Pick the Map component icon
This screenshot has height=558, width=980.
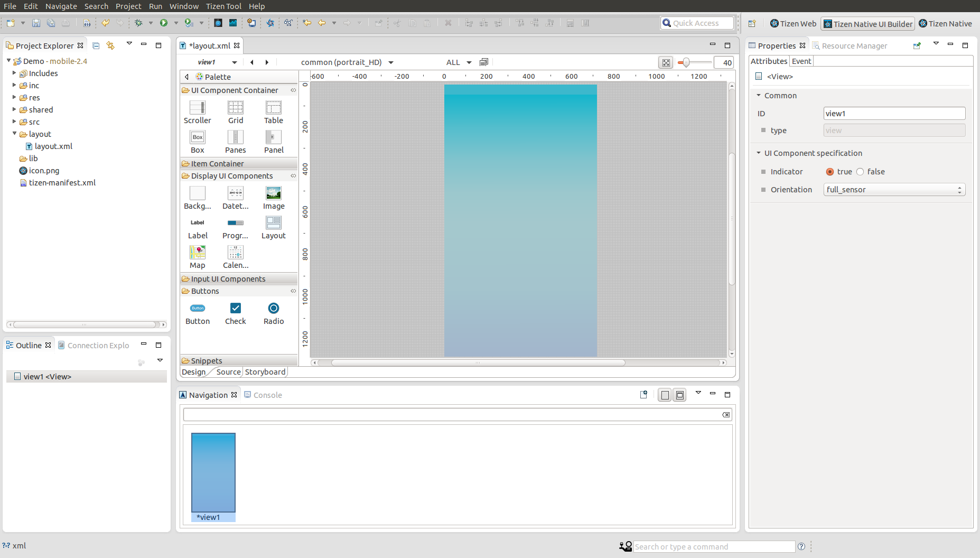coord(197,253)
